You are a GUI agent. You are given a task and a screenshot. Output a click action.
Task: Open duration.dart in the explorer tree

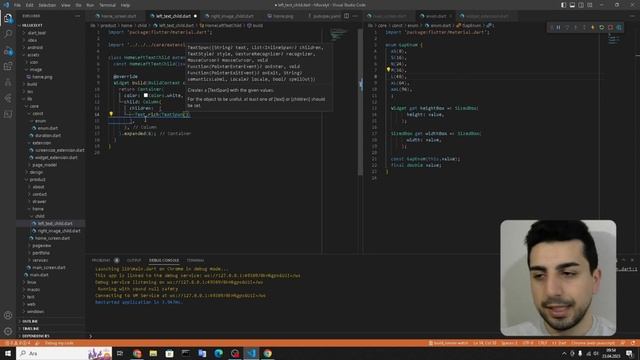pos(47,136)
